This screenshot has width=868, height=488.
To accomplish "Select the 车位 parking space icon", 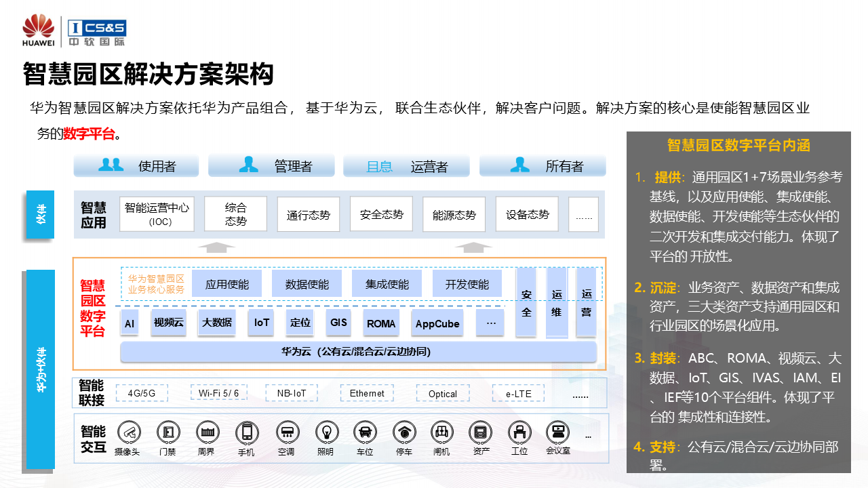I will (364, 431).
